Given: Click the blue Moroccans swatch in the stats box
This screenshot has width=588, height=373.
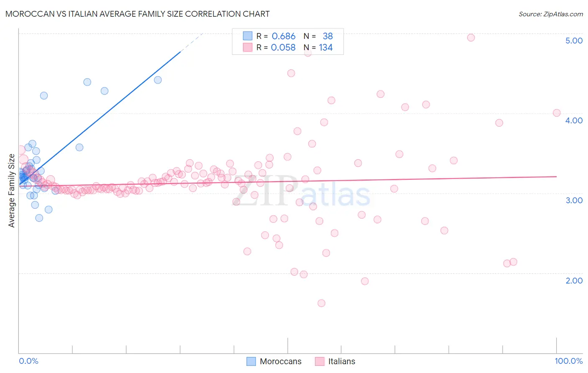Looking at the screenshot, I should 248,36.
